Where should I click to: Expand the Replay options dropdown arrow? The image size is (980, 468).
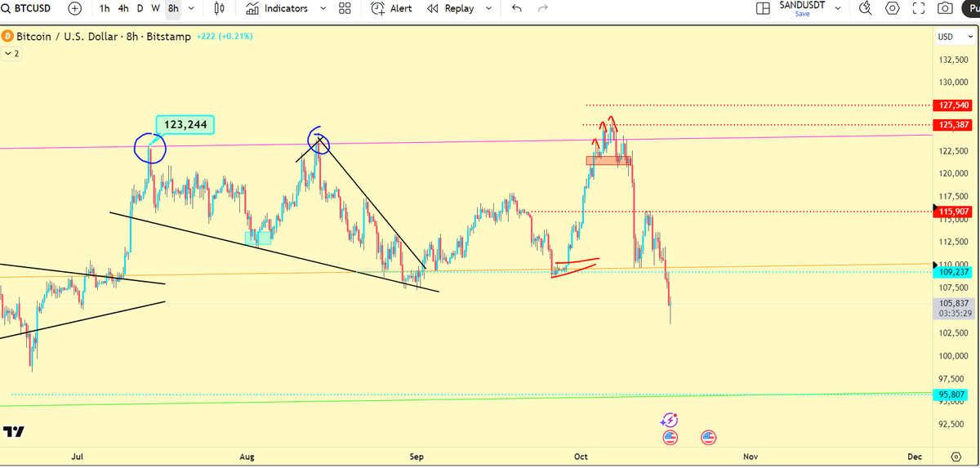tap(488, 8)
